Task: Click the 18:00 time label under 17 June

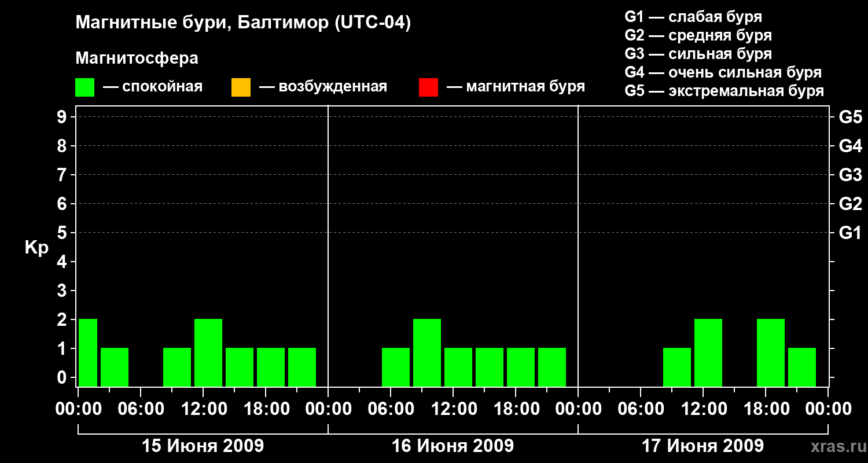Action: (x=766, y=409)
